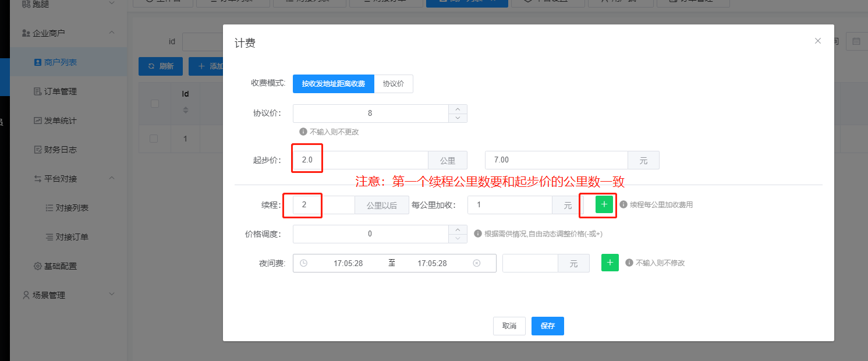Click the 取消 button in the dialog
This screenshot has height=361, width=868.
509,326
